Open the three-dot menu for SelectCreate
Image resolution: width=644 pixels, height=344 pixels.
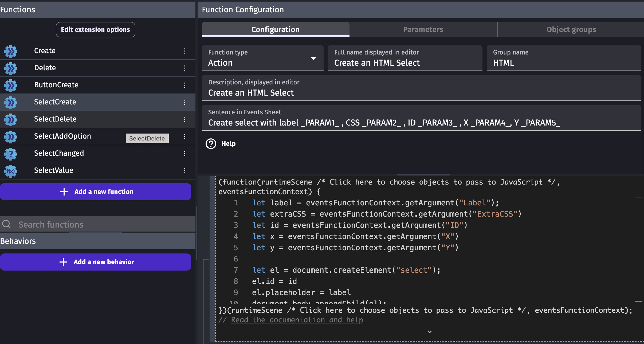coord(185,102)
